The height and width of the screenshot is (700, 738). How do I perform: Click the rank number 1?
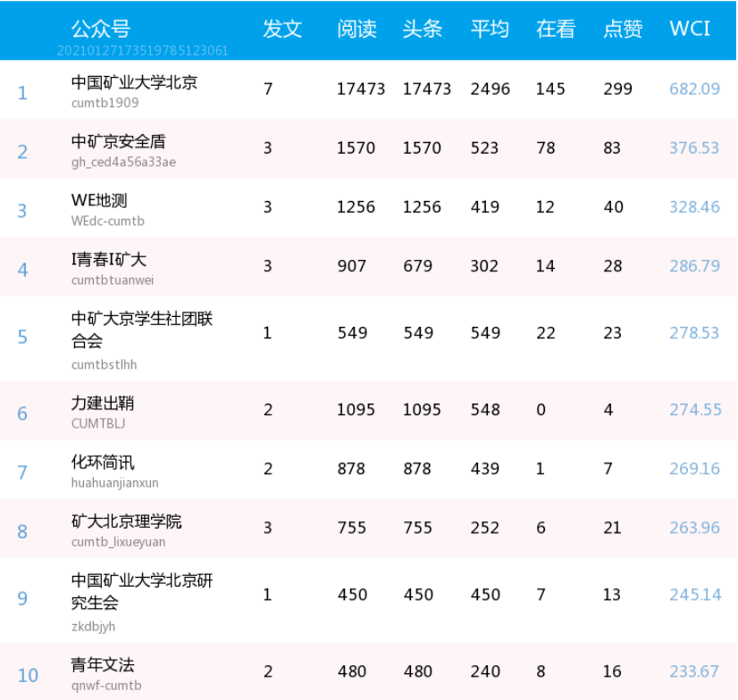21,91
